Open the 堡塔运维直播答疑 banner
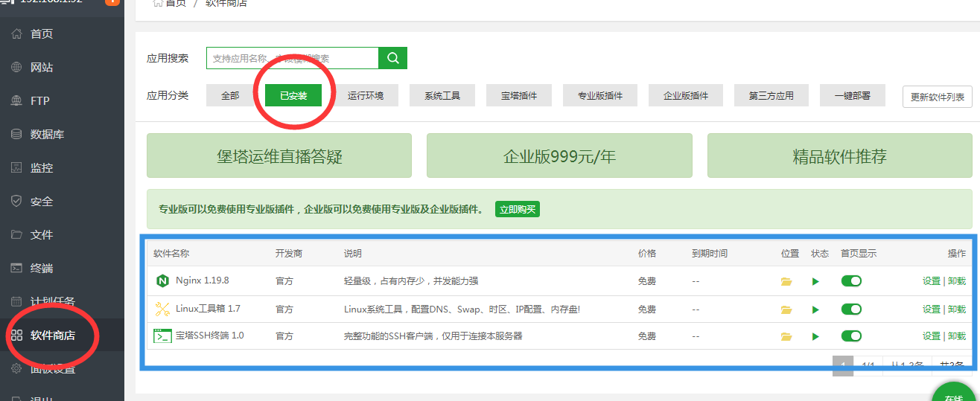 tap(279, 155)
